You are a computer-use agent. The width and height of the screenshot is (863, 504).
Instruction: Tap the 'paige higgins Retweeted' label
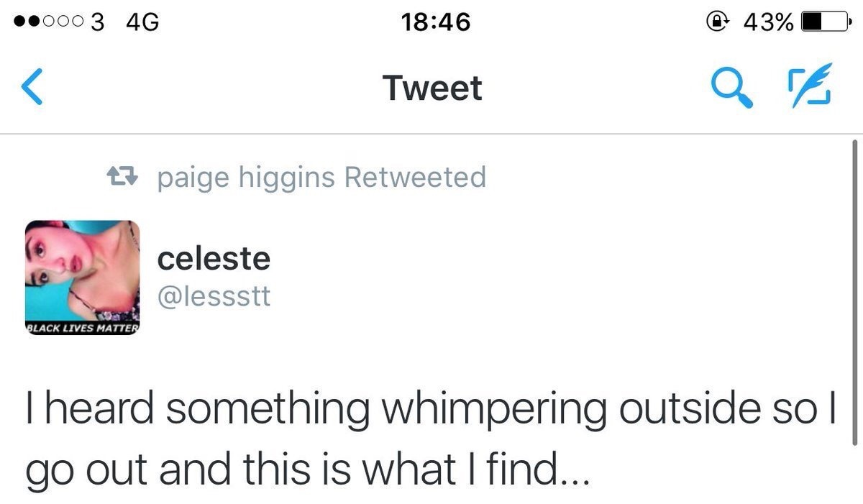(x=321, y=177)
